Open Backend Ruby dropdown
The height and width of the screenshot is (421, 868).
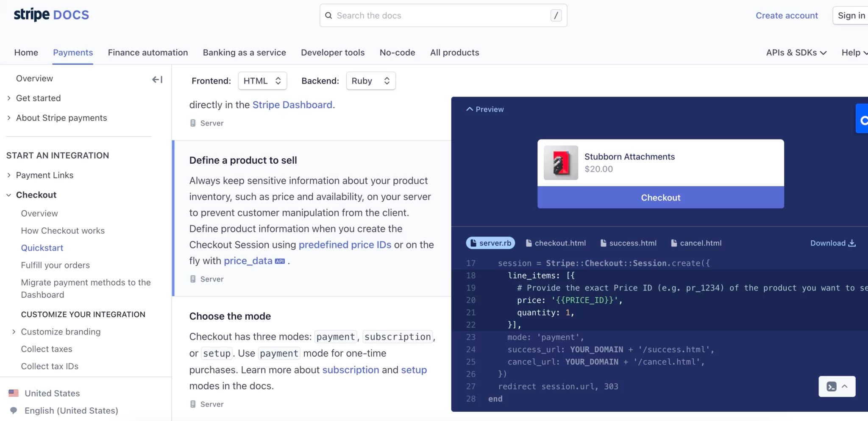pyautogui.click(x=371, y=81)
